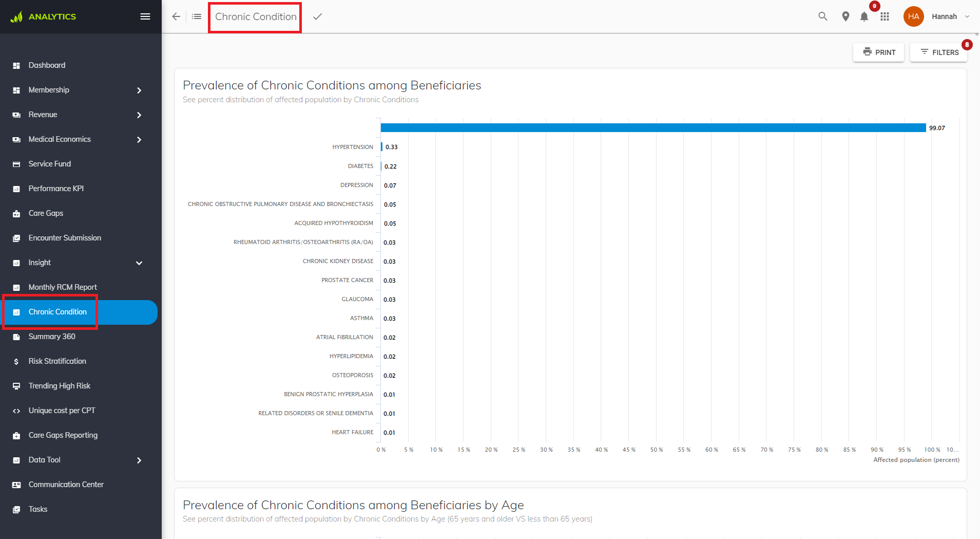
Task: Click the Unique cost per CPT code icon
Action: coord(16,411)
